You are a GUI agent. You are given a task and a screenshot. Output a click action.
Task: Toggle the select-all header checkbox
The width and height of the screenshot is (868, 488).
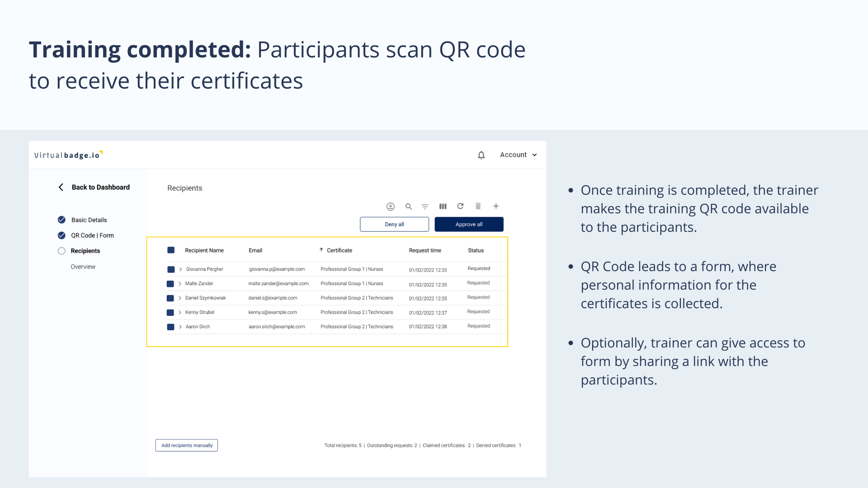171,250
